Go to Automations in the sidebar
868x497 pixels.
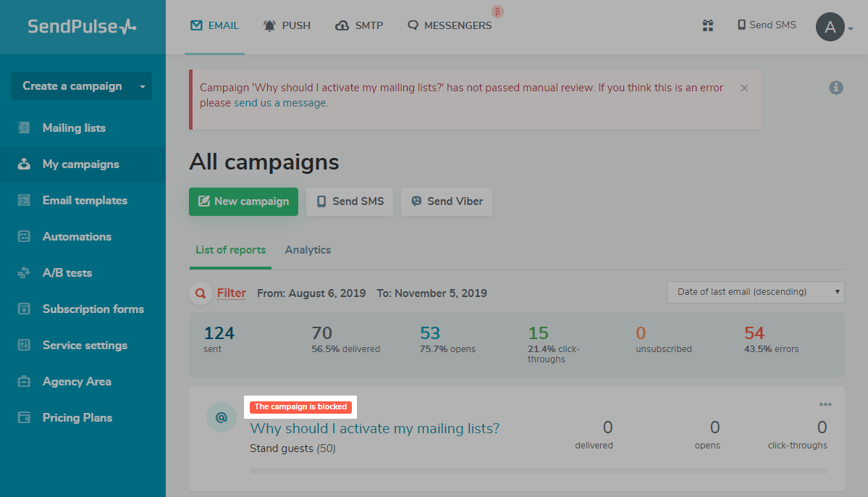tap(77, 236)
